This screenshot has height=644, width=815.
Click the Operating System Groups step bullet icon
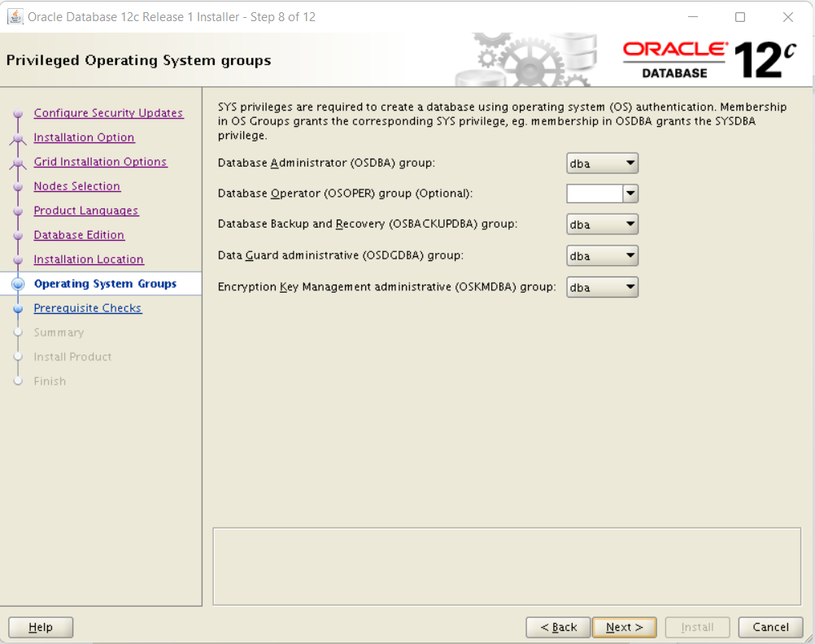point(18,284)
